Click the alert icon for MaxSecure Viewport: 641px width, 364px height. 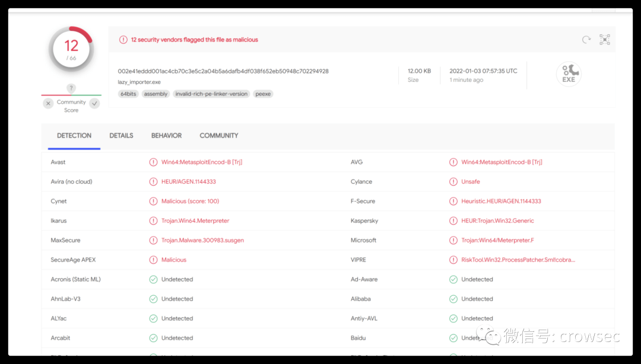pyautogui.click(x=153, y=240)
